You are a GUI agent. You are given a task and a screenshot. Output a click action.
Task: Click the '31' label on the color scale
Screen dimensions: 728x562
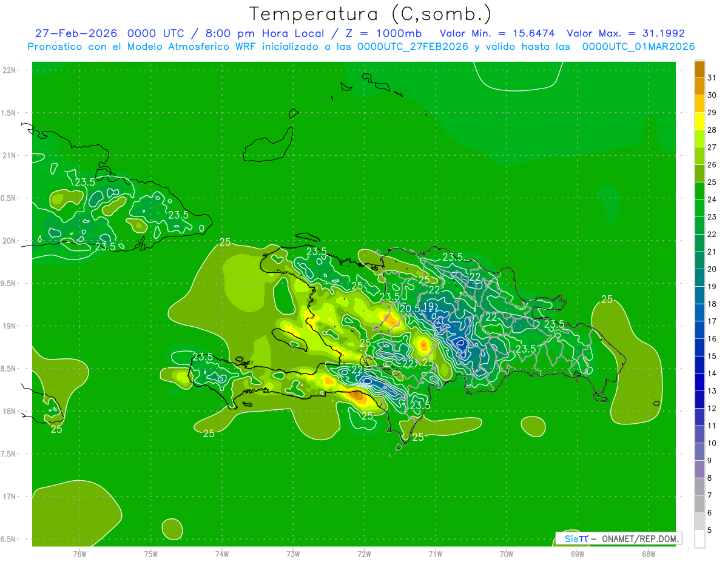pyautogui.click(x=712, y=78)
